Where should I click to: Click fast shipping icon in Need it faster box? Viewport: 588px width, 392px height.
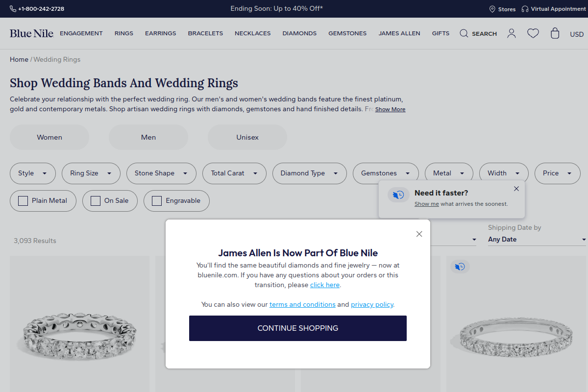[x=398, y=195]
